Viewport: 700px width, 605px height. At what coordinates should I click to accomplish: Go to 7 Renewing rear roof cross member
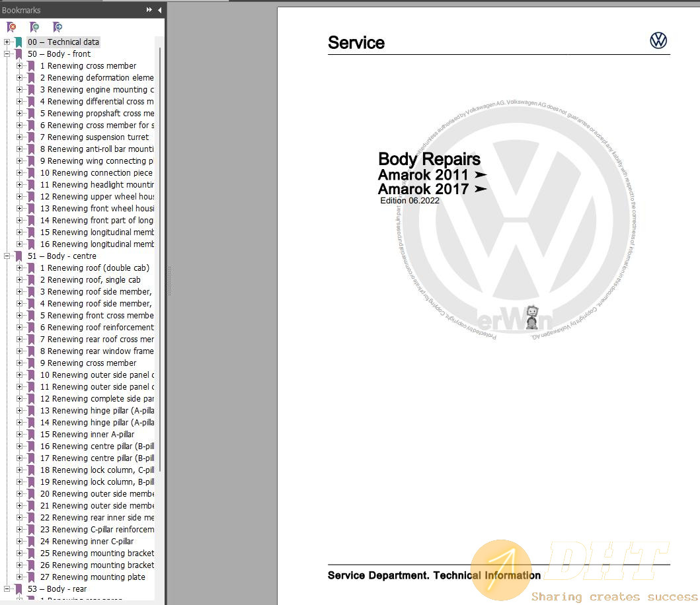click(x=97, y=339)
